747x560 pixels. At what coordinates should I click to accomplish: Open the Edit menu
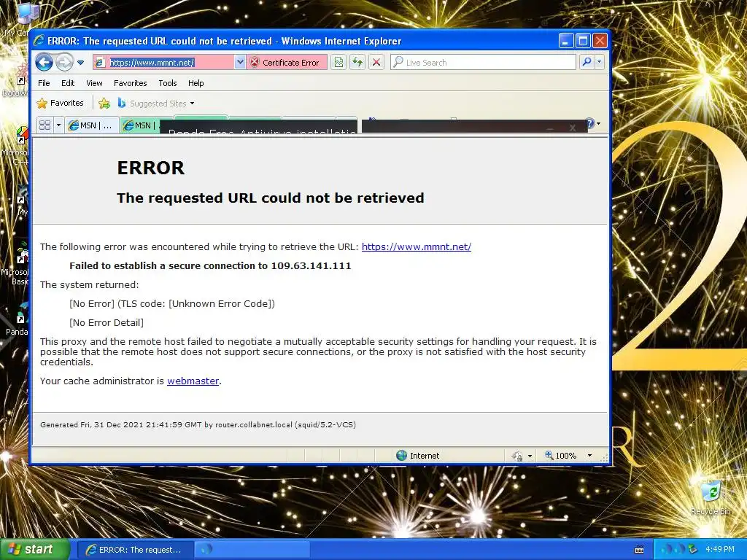[68, 83]
